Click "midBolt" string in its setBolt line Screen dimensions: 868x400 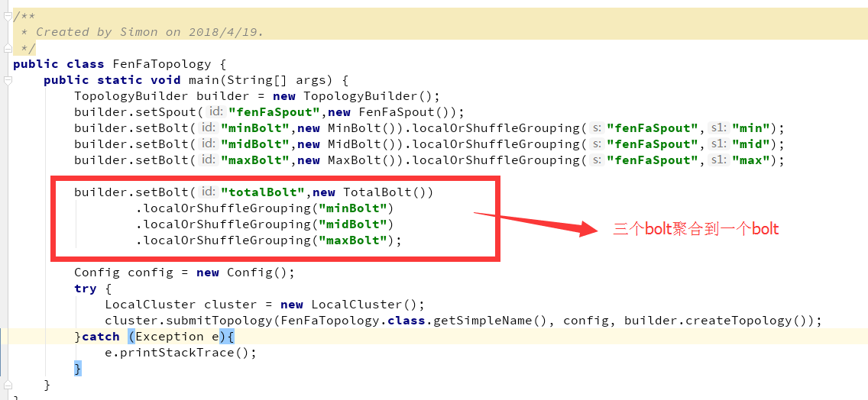pos(255,144)
